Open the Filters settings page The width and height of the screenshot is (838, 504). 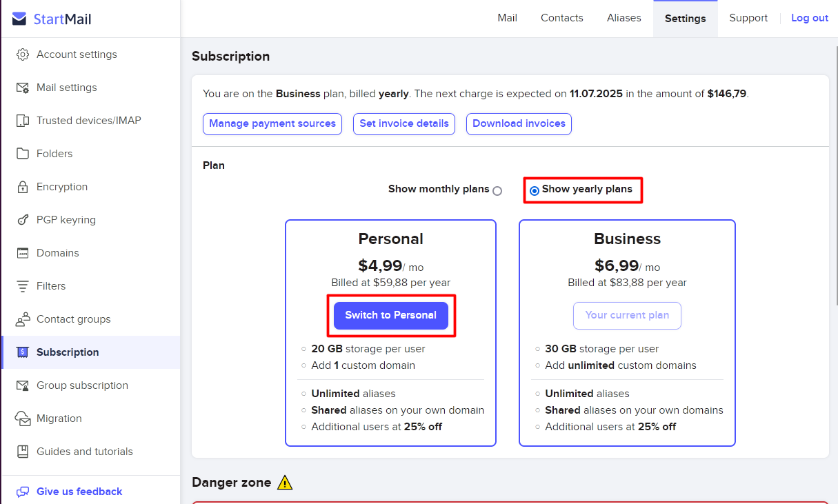90,286
